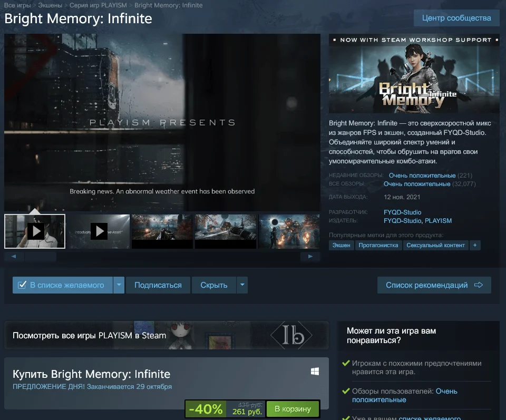
Task: Select the 'Протагонистка' tag
Action: pos(378,245)
